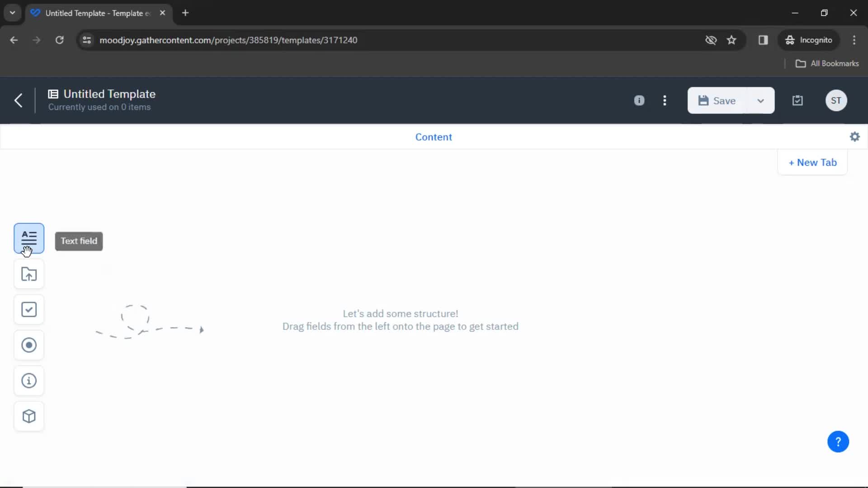This screenshot has height=488, width=868.
Task: Click the browser forward arrow
Action: pos(36,40)
